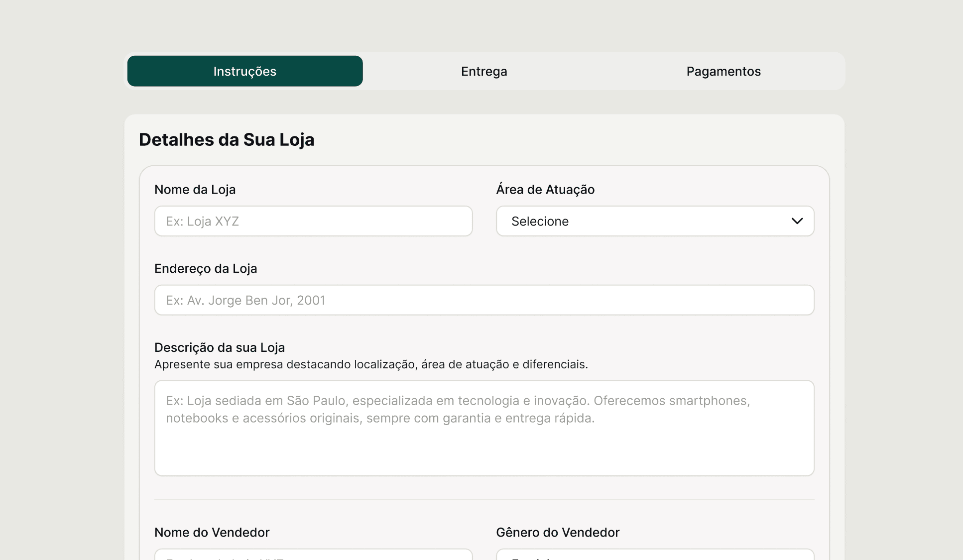Viewport: 963px width, 560px height.
Task: Click the Endereço da Loja label
Action: [206, 269]
